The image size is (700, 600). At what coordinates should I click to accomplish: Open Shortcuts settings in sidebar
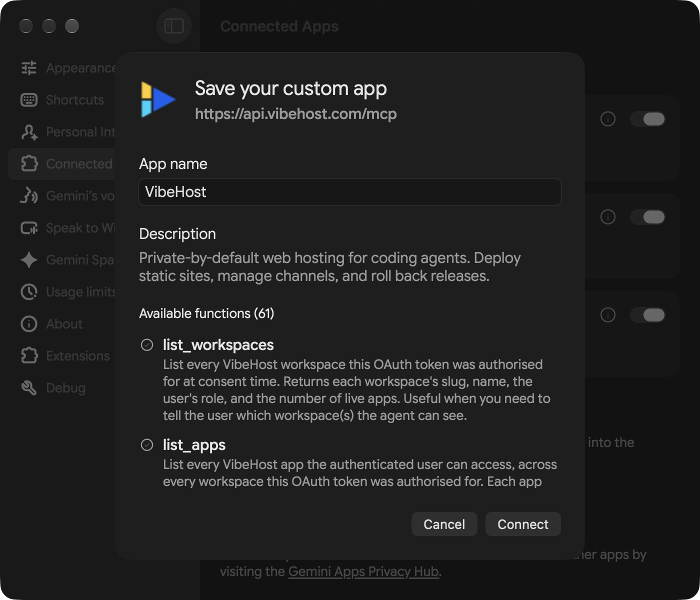click(62, 100)
